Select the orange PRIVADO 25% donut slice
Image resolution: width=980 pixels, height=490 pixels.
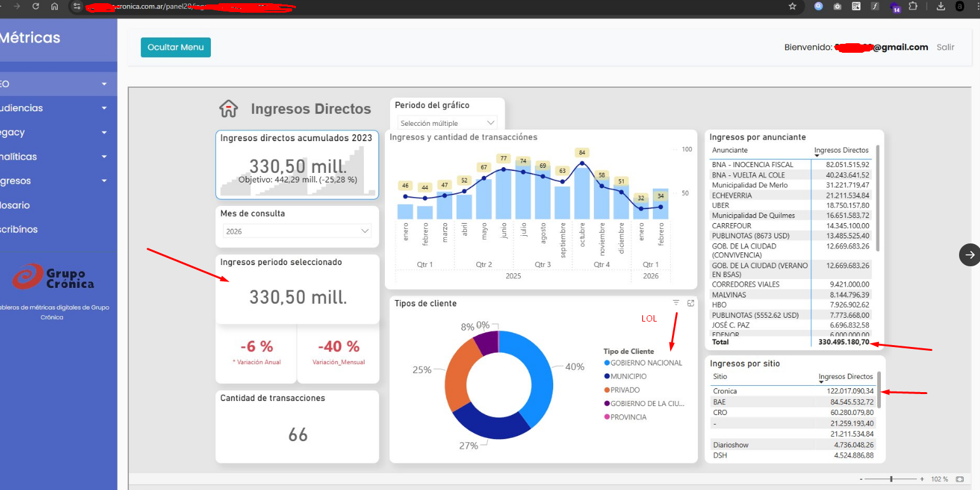coord(460,376)
